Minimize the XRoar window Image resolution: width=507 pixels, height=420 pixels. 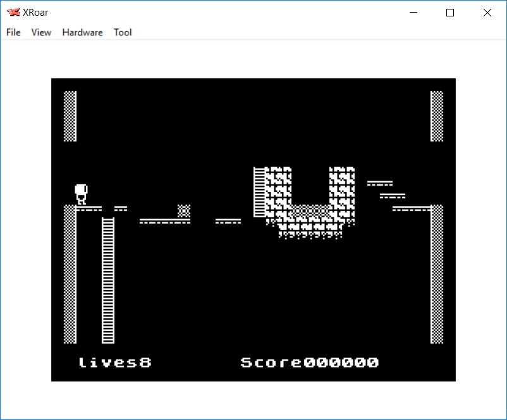click(413, 13)
